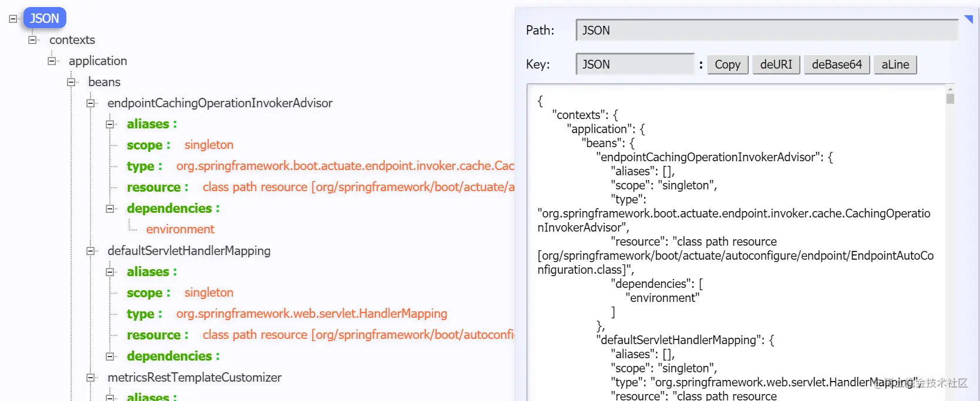Screen dimensions: 980x401
Task: Click inside the JSON source text area
Action: click(x=736, y=243)
